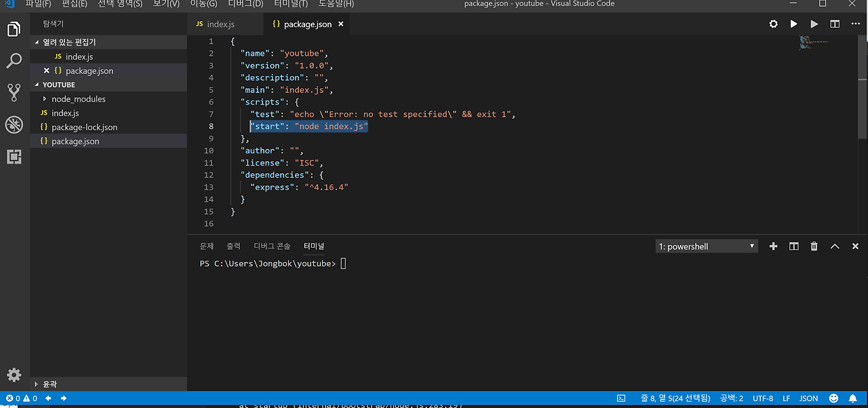Open the Manage gear in activity bar
This screenshot has height=408, width=868.
tap(14, 375)
